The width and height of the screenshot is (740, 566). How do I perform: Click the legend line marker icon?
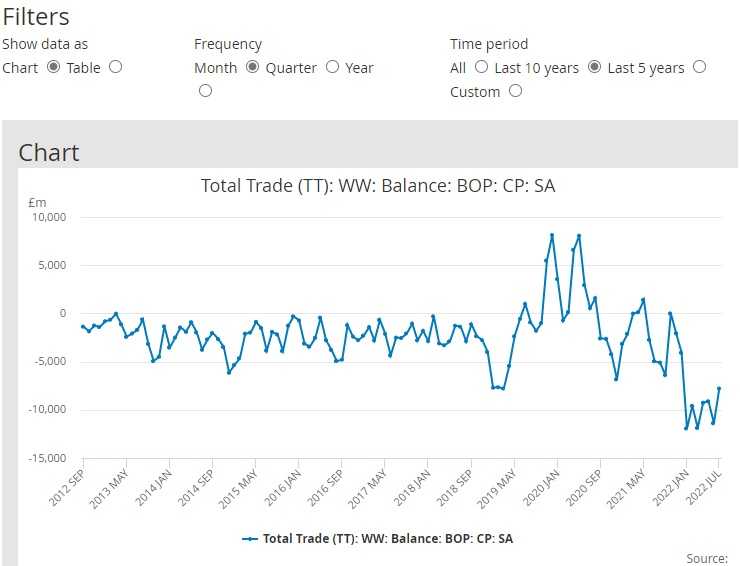tap(250, 539)
